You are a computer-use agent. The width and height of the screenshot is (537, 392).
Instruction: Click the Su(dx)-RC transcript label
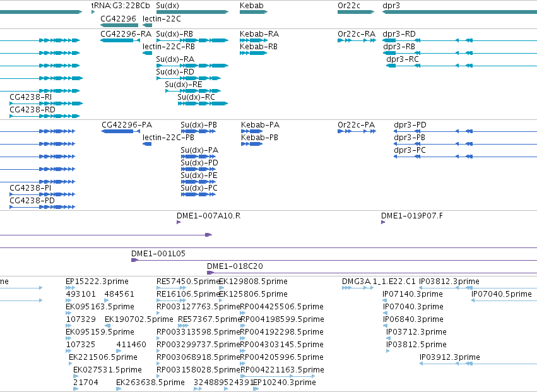[196, 97]
